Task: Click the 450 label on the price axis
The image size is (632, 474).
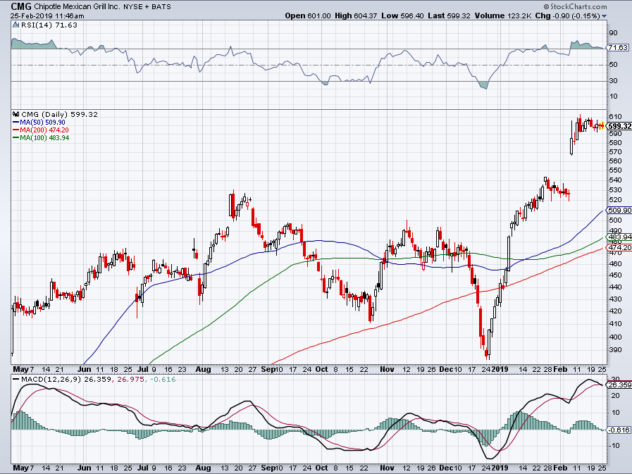Action: (x=615, y=275)
